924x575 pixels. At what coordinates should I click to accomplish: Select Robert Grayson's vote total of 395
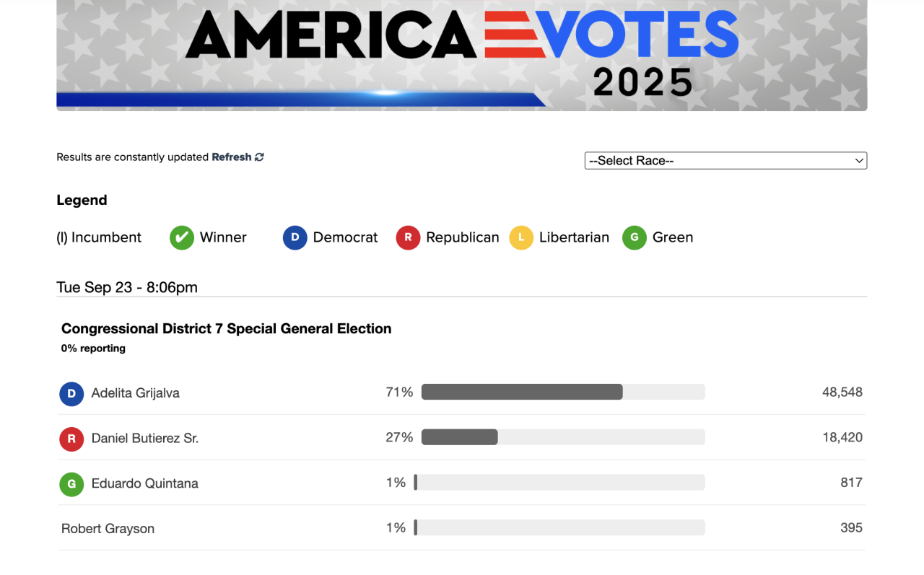(851, 527)
